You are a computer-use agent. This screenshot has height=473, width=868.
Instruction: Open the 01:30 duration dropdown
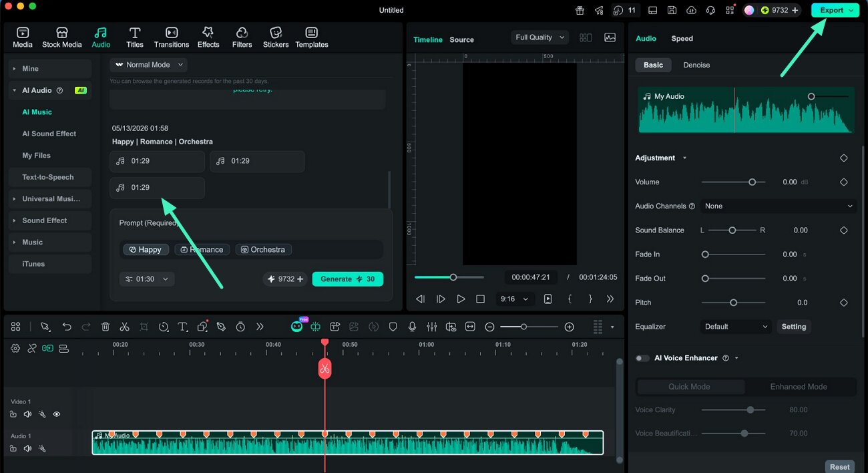pyautogui.click(x=147, y=279)
